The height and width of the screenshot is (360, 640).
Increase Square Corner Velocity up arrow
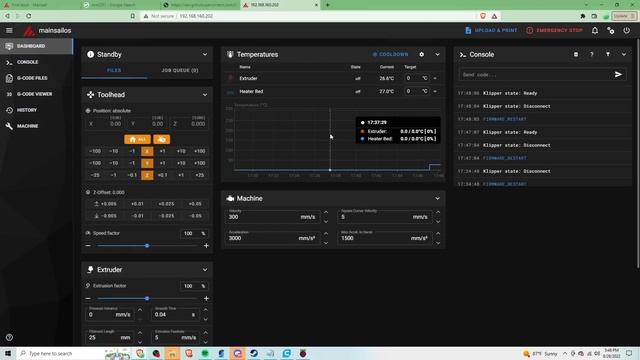pos(438,213)
